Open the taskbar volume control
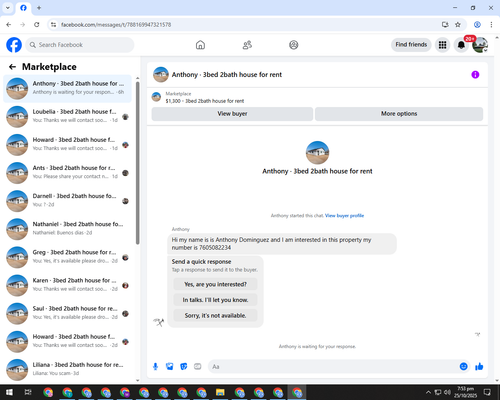 (x=447, y=392)
